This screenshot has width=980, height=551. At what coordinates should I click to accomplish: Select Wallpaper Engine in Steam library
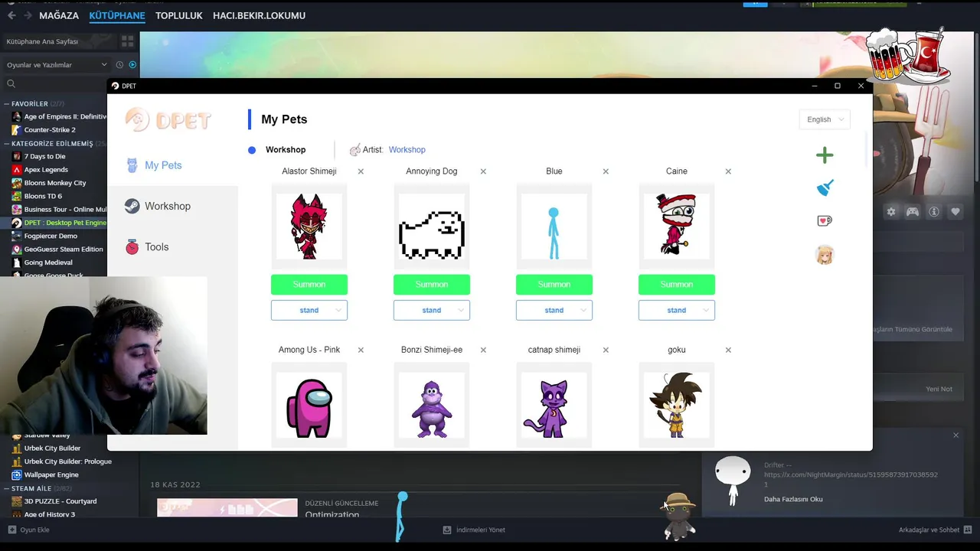[x=51, y=474]
